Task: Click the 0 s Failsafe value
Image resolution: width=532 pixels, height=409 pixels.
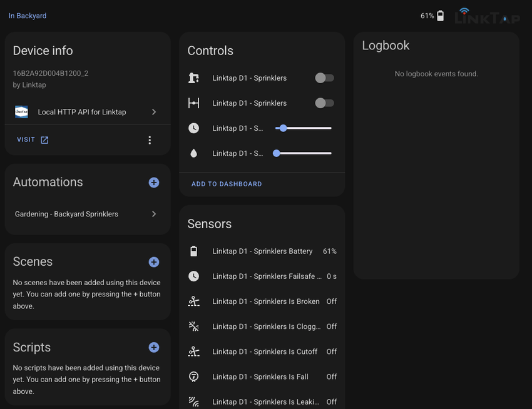Action: pos(332,276)
